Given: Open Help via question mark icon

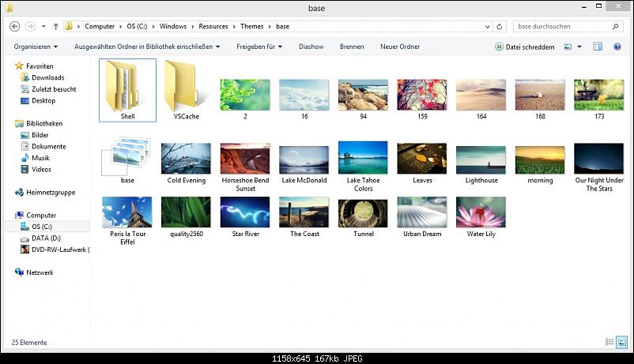Looking at the screenshot, I should [x=617, y=47].
